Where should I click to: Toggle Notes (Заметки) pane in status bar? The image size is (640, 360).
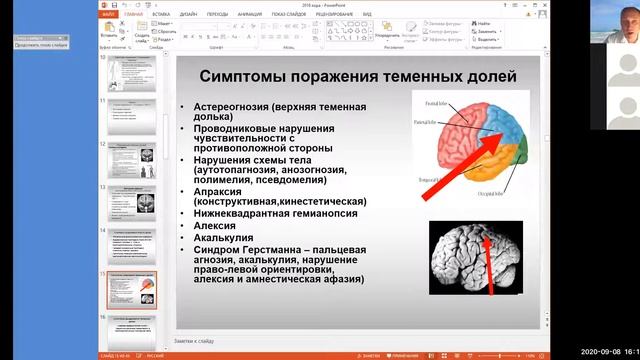click(x=369, y=356)
